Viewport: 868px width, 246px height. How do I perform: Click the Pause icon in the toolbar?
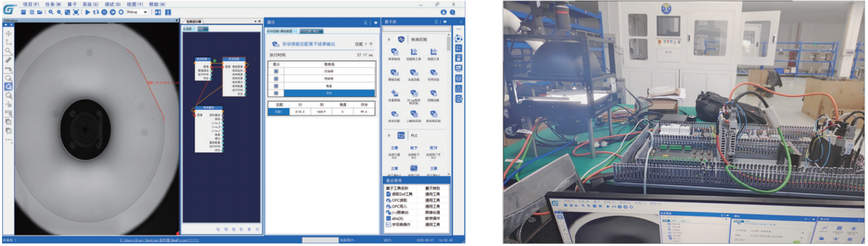tap(104, 12)
